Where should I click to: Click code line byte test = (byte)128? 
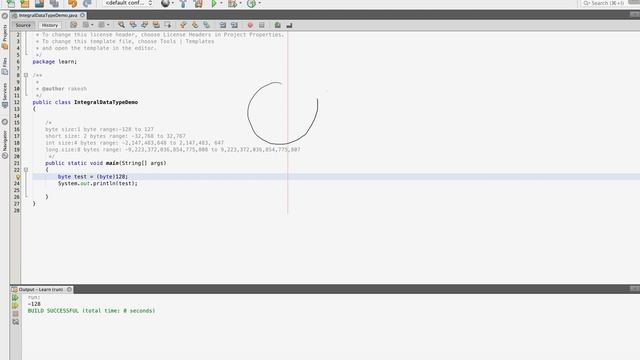click(x=93, y=177)
